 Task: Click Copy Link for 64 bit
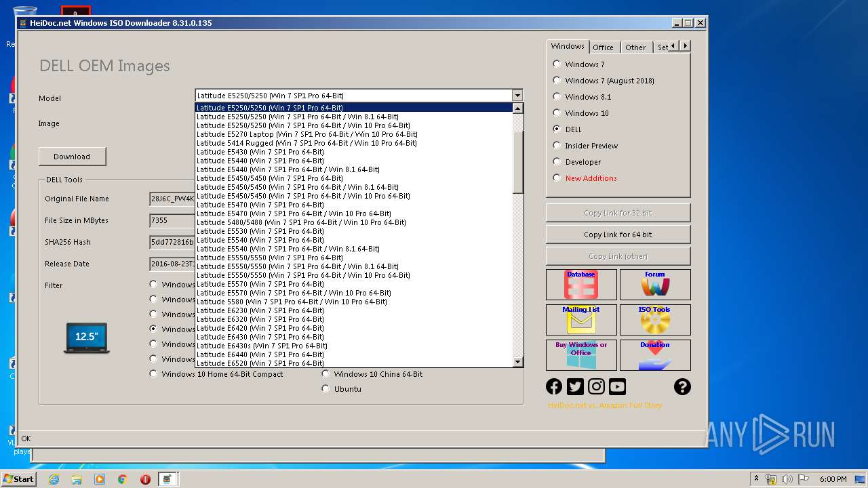pos(618,235)
